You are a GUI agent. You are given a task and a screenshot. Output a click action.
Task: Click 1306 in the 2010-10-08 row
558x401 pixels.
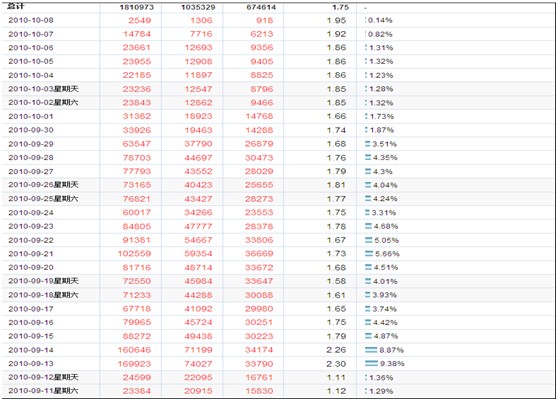pyautogui.click(x=201, y=20)
